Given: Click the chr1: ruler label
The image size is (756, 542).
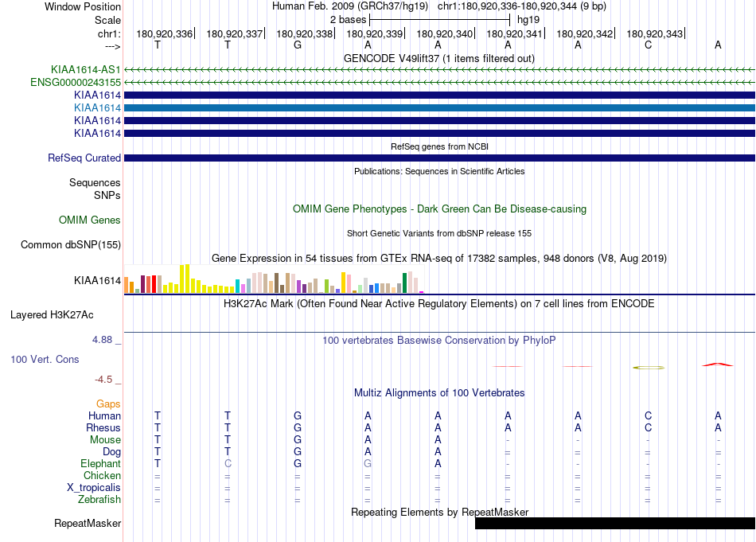Looking at the screenshot, I should 110,33.
